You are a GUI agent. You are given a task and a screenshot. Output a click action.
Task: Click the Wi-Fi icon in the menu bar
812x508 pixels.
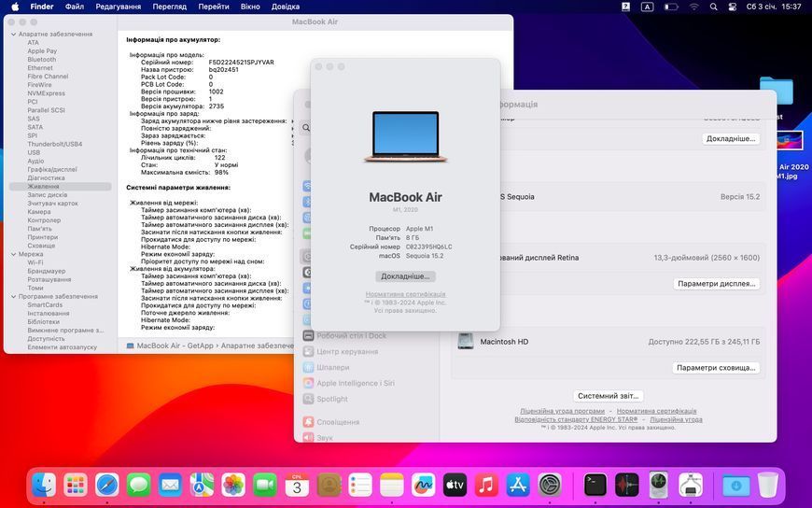694,7
